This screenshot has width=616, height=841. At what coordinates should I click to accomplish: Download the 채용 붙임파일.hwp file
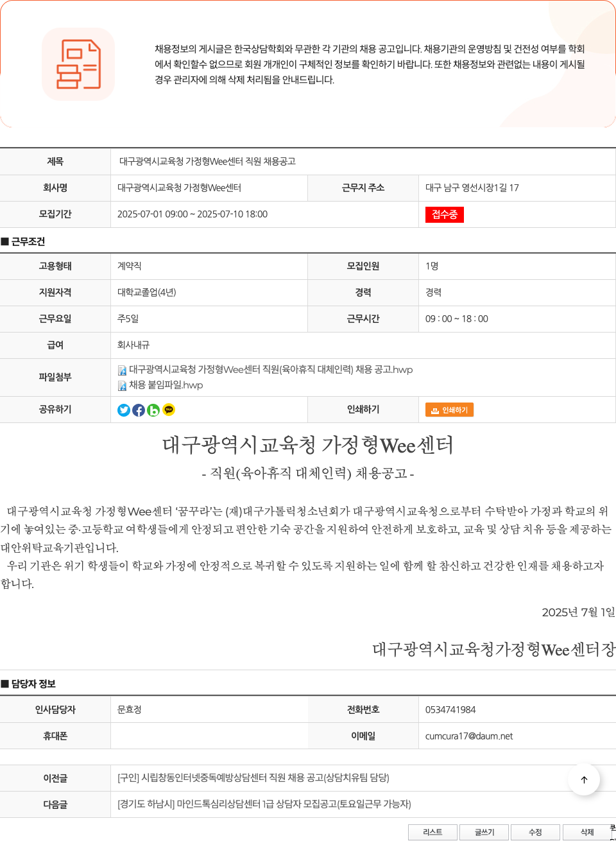(x=166, y=385)
